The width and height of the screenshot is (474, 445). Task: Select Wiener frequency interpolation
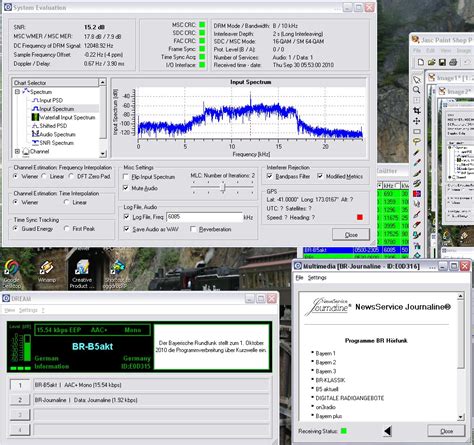tap(16, 176)
